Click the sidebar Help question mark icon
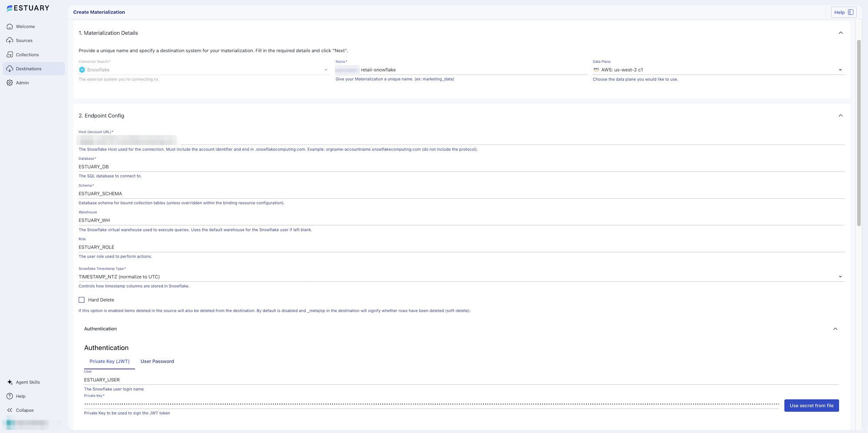The image size is (868, 433). coord(10,396)
